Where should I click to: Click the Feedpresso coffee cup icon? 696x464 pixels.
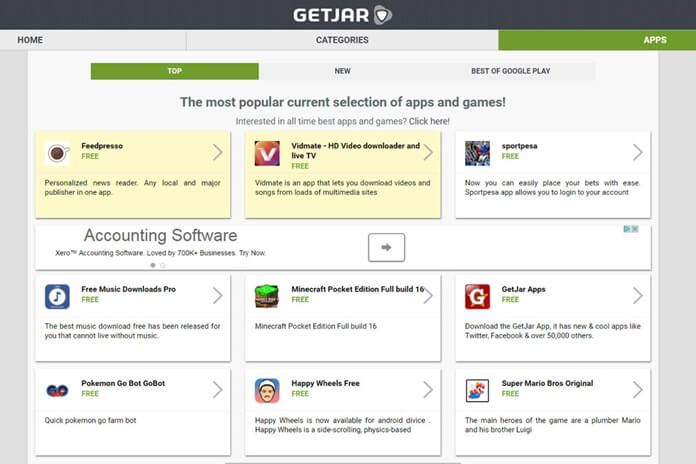[x=57, y=154]
